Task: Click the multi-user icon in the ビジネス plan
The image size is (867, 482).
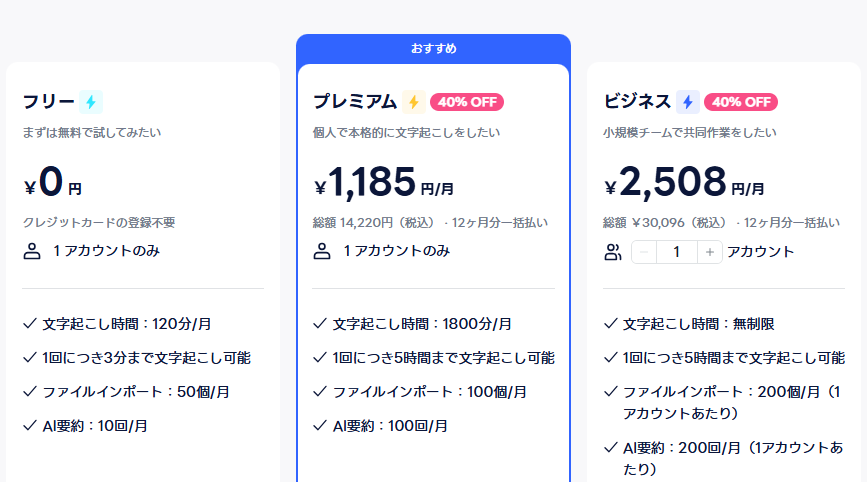Action: [613, 252]
